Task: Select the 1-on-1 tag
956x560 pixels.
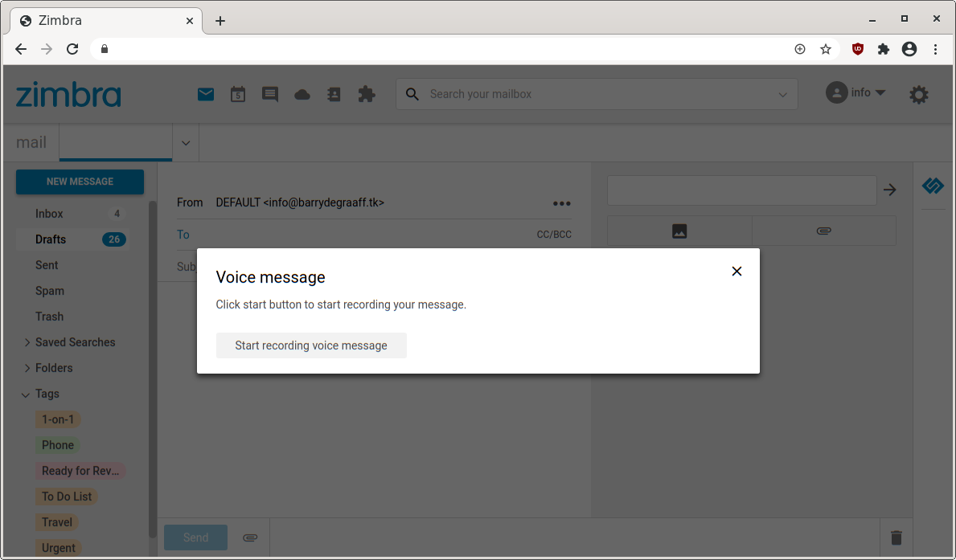Action: coord(58,419)
